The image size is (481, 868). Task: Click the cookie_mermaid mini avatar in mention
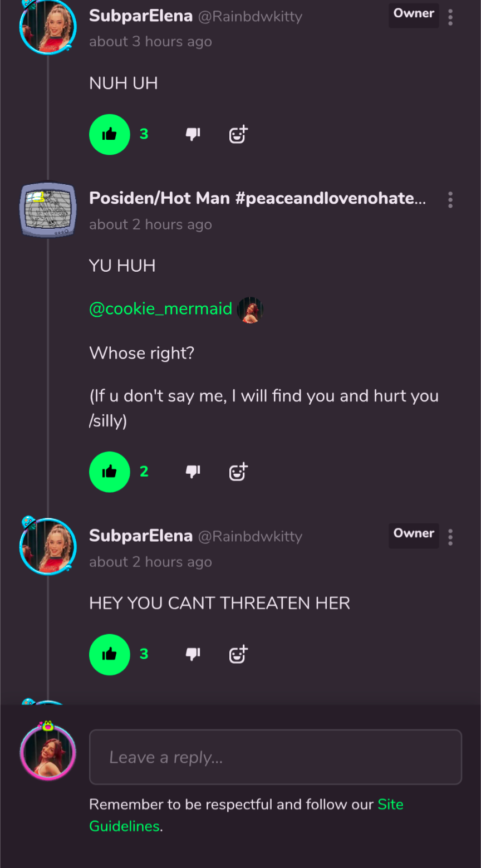[x=251, y=310]
